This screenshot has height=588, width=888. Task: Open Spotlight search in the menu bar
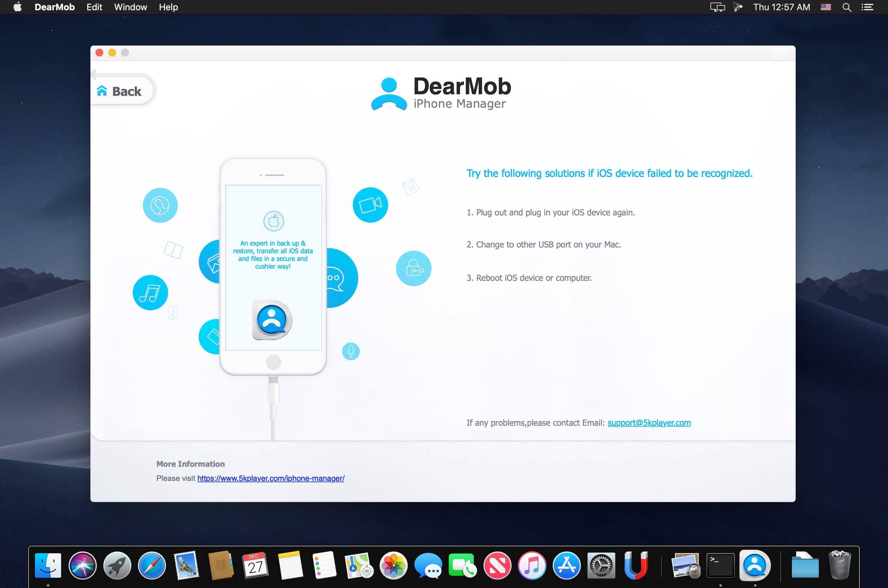pos(847,7)
